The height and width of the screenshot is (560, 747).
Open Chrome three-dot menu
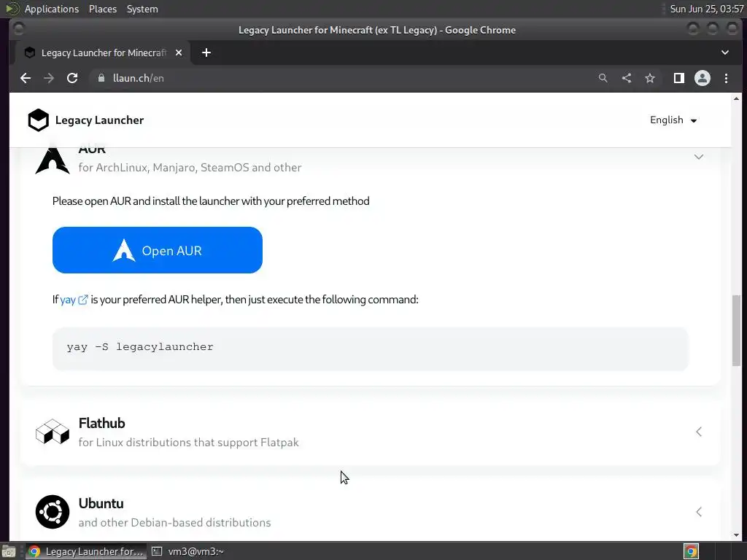tap(726, 78)
